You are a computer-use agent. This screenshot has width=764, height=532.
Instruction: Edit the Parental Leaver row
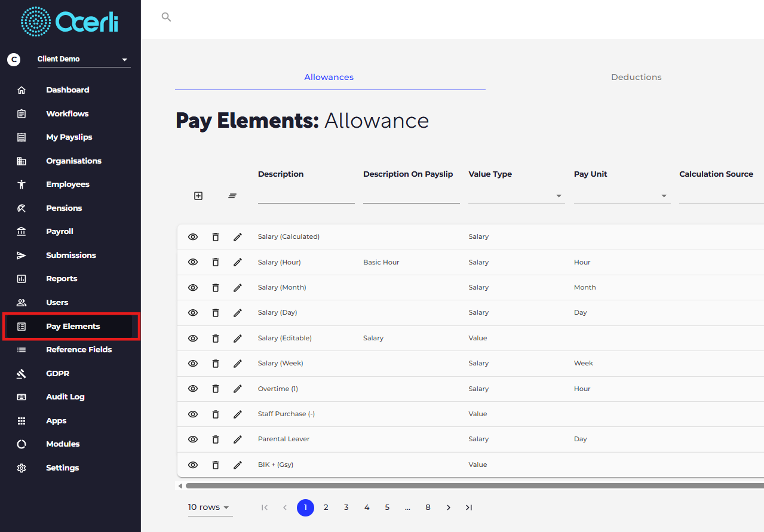[238, 439]
